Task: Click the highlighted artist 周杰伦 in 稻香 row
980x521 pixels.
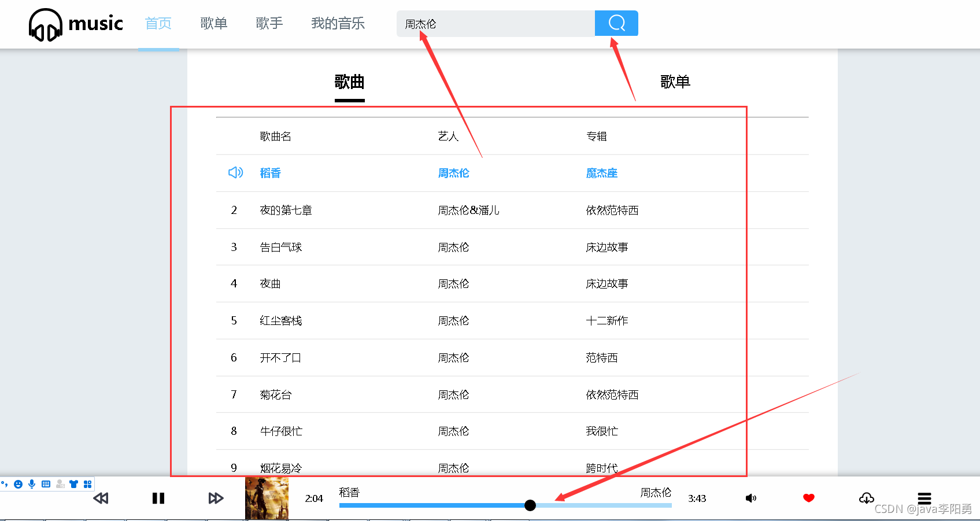Action: [453, 173]
